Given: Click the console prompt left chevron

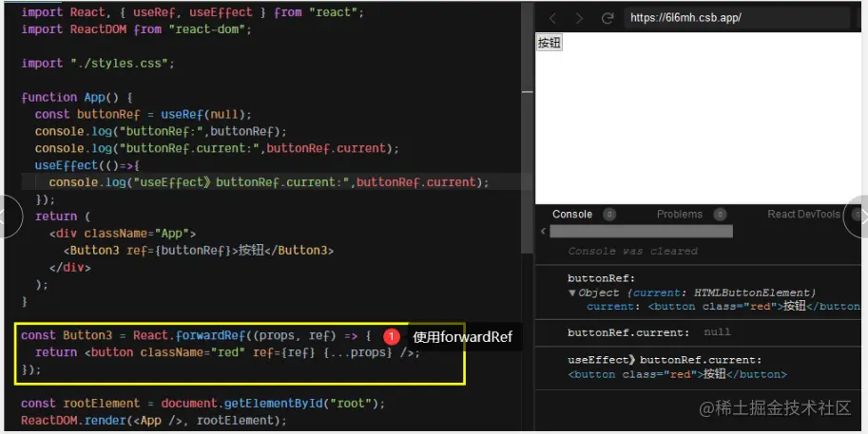Looking at the screenshot, I should click(543, 231).
